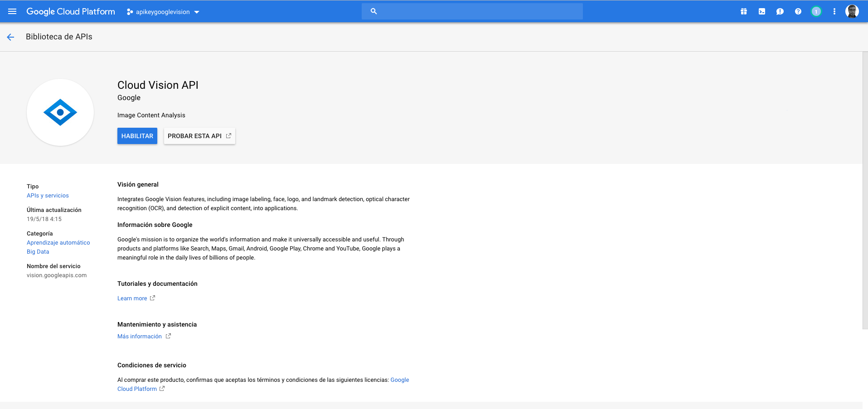Click the Google Cloud Platform logo text
868x409 pixels.
click(71, 11)
